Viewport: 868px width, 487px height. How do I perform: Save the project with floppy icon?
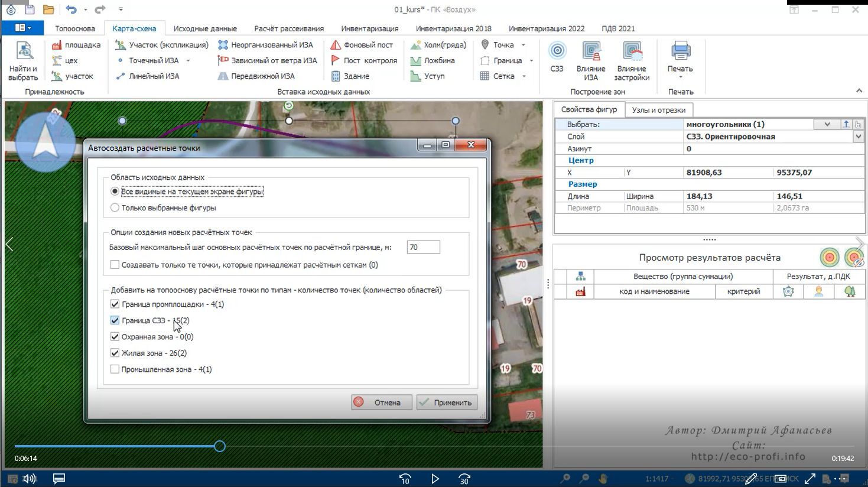(x=30, y=9)
